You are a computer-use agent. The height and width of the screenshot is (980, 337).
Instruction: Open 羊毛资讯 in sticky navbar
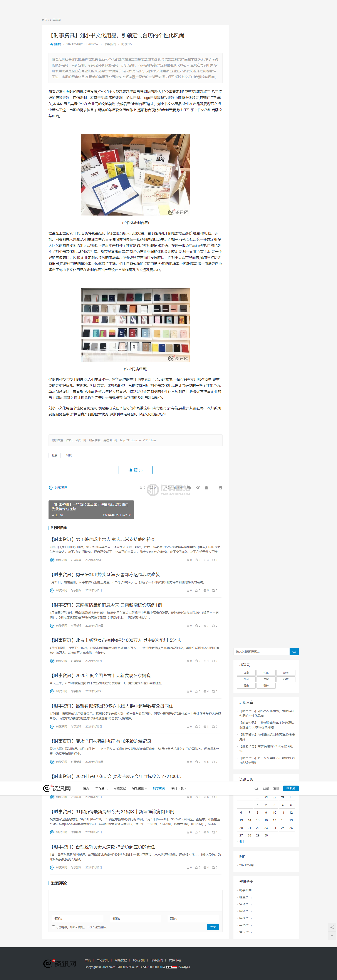point(101,788)
